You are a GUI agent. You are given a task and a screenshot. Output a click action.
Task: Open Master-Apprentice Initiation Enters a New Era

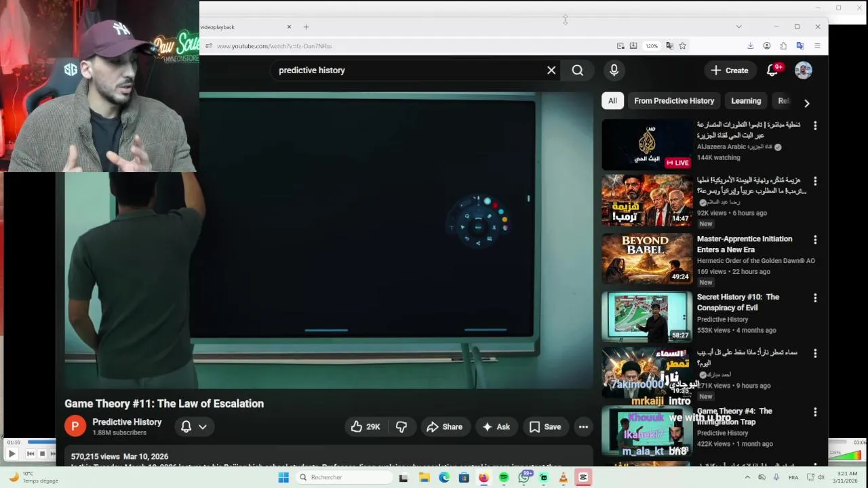(x=745, y=244)
